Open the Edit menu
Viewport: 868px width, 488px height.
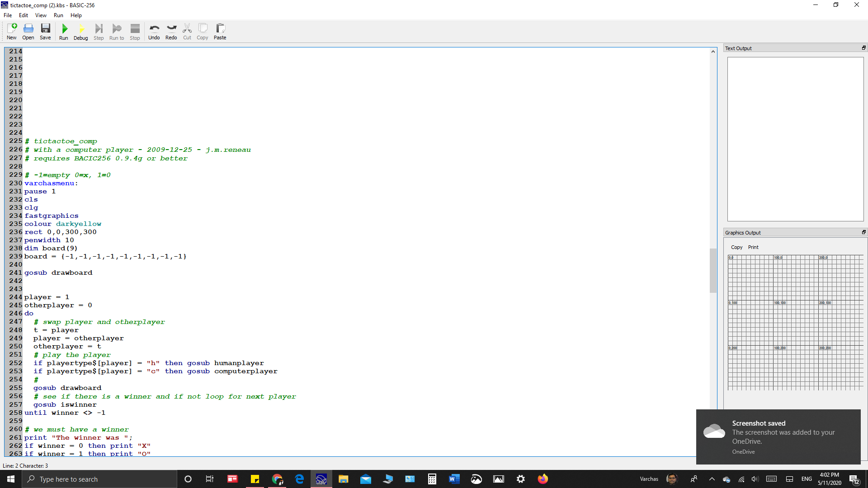24,15
